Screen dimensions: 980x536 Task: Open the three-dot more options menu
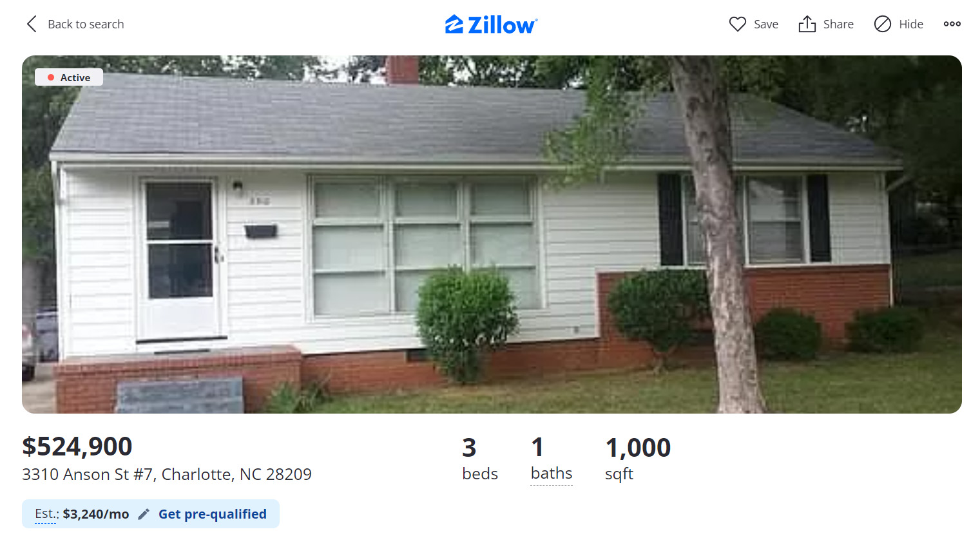[x=952, y=24]
